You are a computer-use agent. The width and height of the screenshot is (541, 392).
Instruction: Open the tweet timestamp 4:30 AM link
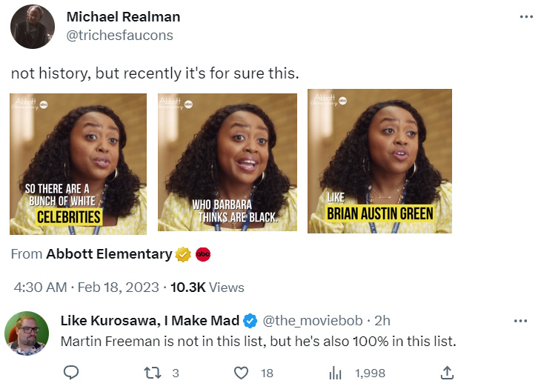[40, 287]
